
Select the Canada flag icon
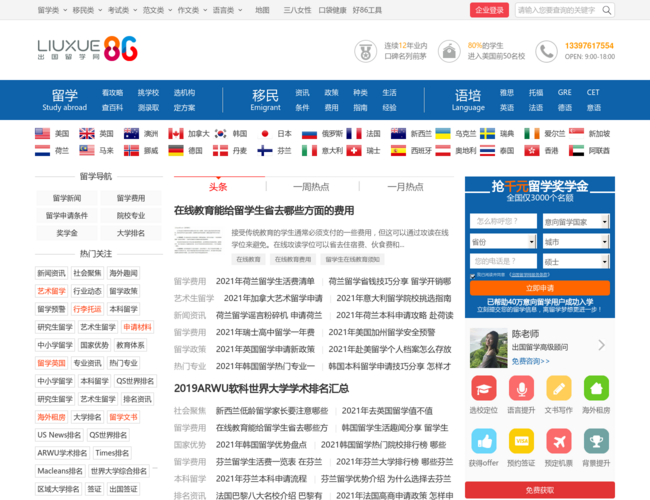176,133
